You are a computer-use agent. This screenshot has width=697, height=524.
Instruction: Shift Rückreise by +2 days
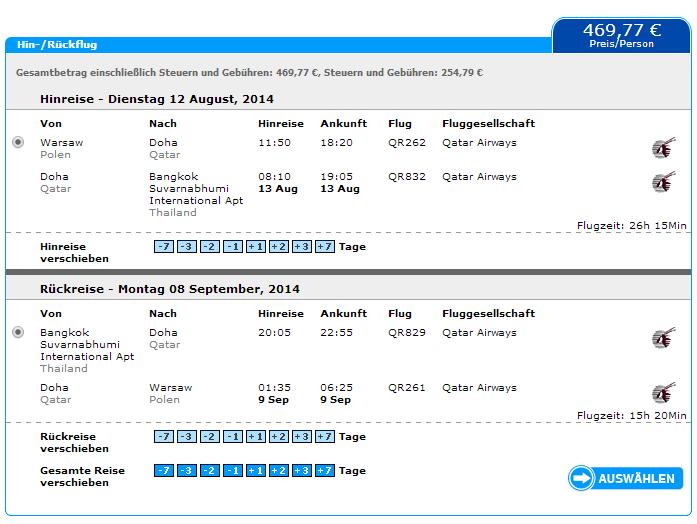279,436
